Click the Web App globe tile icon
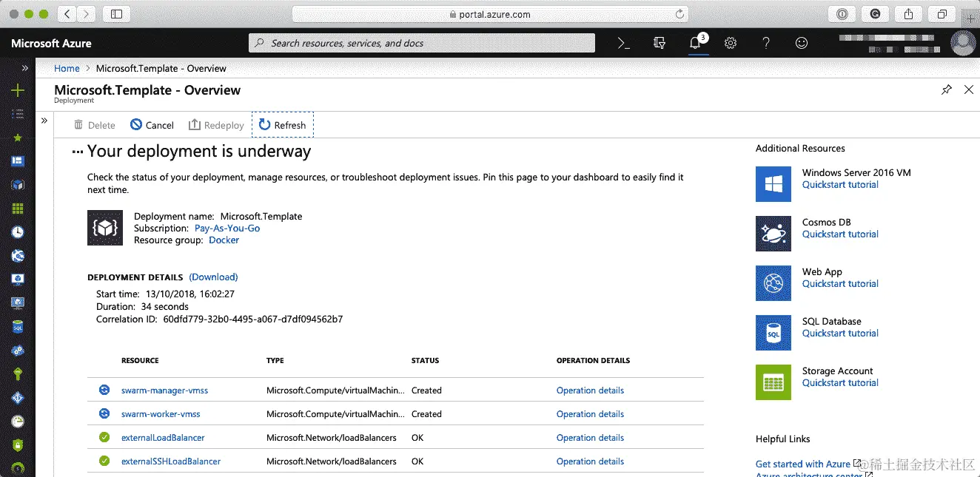The image size is (980, 477). coord(773,283)
